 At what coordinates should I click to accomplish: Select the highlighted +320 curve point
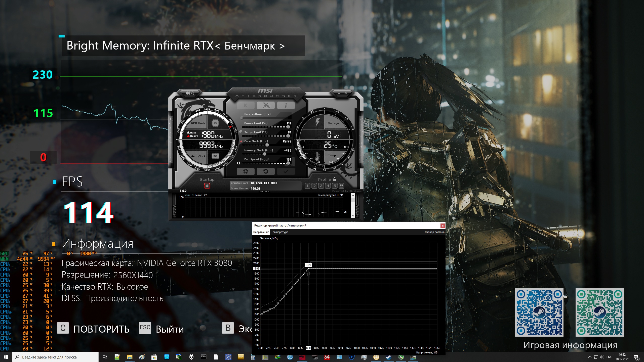pos(308,268)
